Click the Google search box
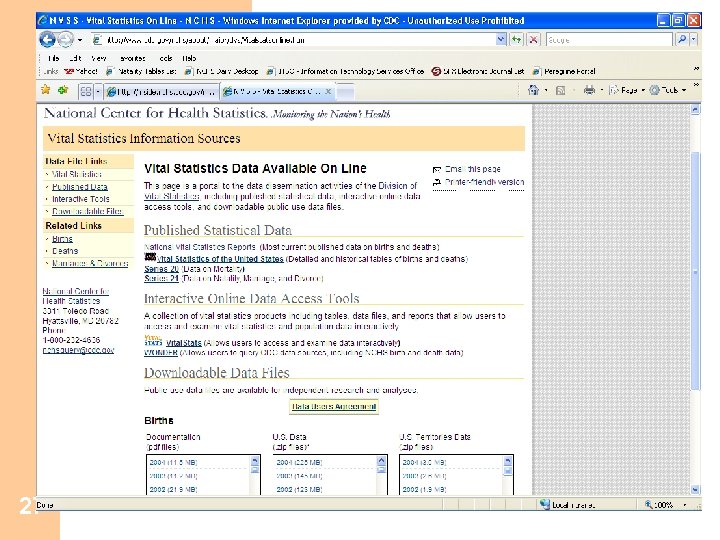The width and height of the screenshot is (720, 540). [x=609, y=40]
